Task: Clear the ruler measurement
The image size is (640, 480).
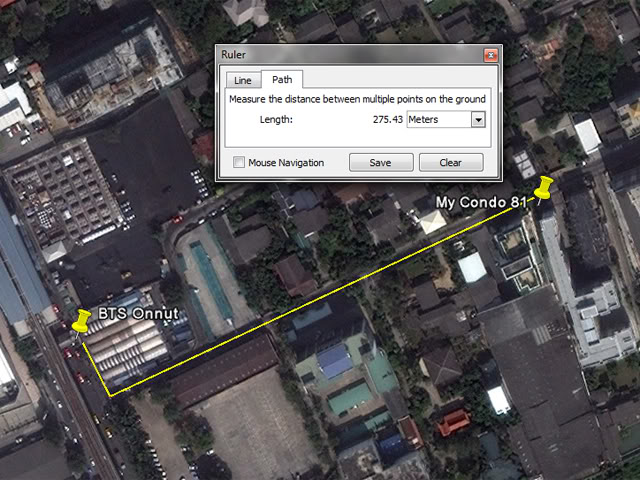Action: [x=451, y=162]
